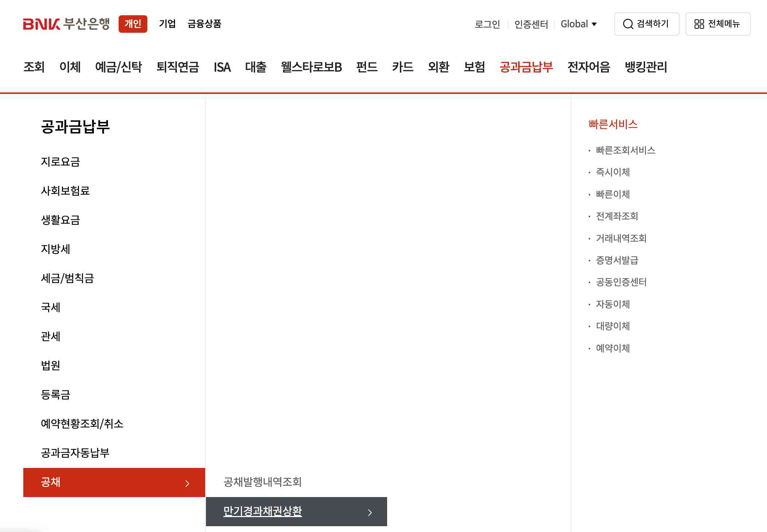The image size is (767, 532).
Task: Click the 로그인 link
Action: [487, 24]
